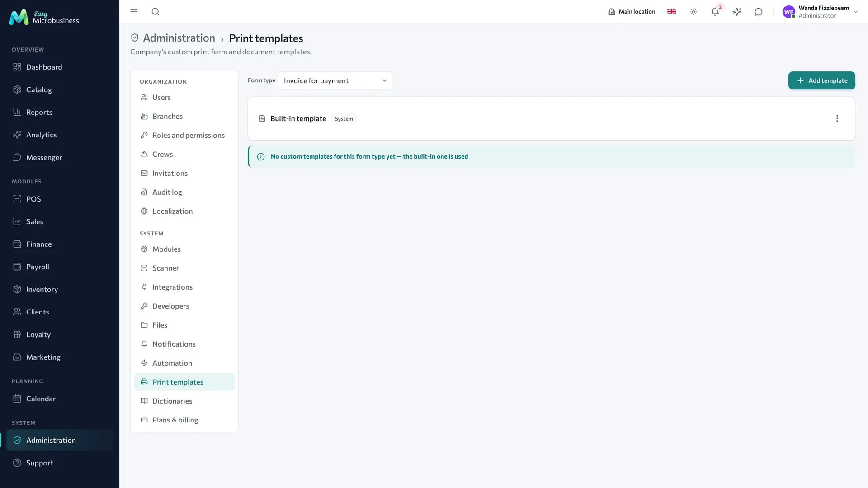
Task: Open Crews settings
Action: pos(184,154)
